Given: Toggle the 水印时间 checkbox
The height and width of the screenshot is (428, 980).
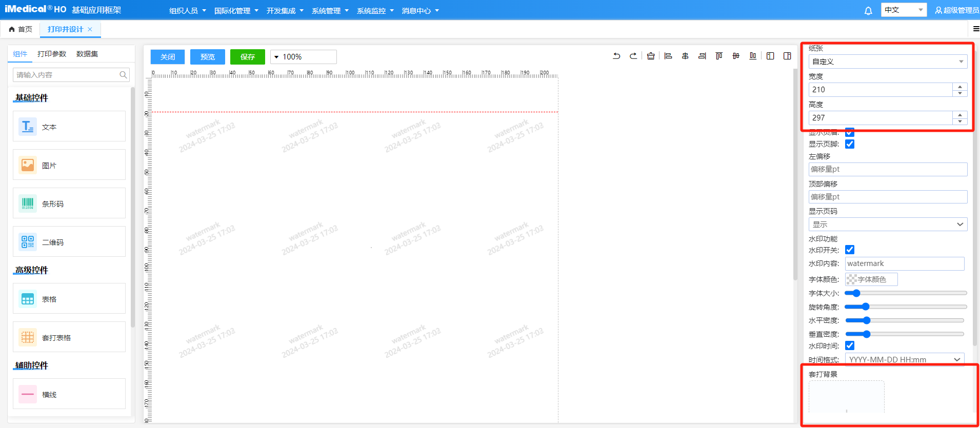Looking at the screenshot, I should [850, 345].
